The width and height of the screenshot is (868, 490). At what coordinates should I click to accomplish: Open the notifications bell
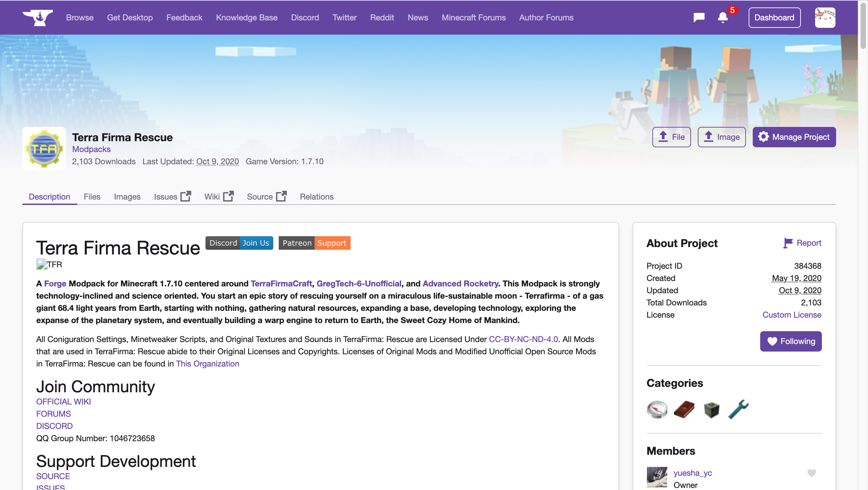click(723, 18)
